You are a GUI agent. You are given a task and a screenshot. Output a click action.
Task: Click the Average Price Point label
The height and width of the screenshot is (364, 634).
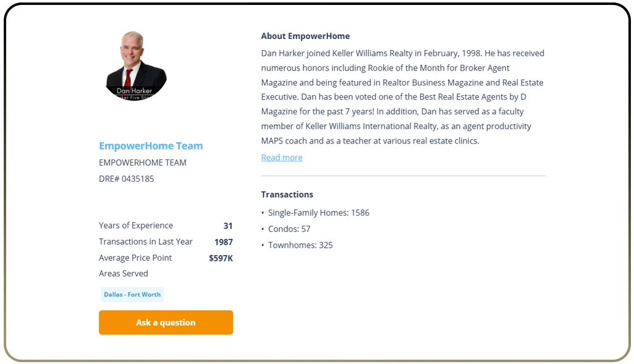click(x=135, y=258)
